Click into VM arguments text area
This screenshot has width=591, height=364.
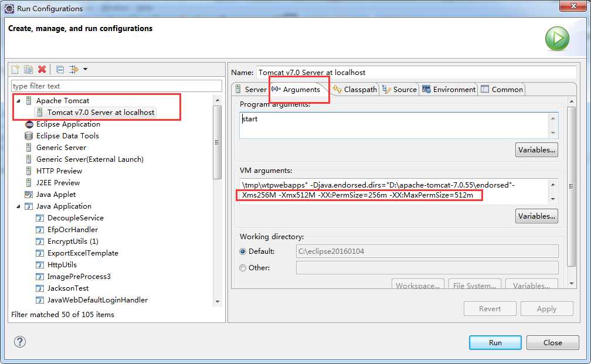coord(394,190)
